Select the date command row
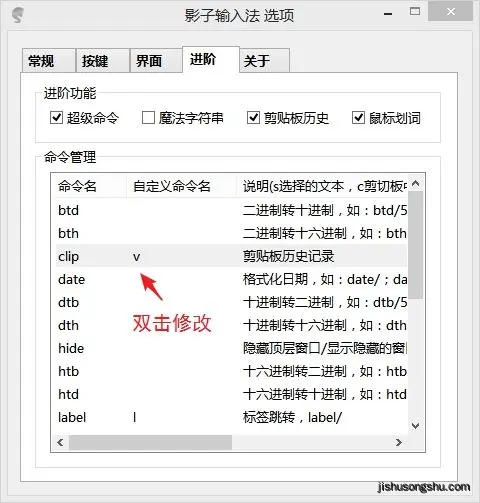The width and height of the screenshot is (480, 503). coord(231,279)
